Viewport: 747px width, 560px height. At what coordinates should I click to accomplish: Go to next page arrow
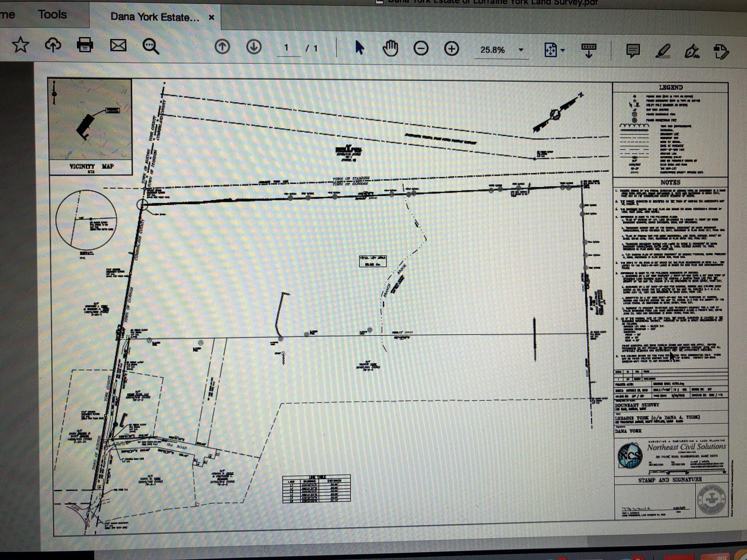click(254, 47)
